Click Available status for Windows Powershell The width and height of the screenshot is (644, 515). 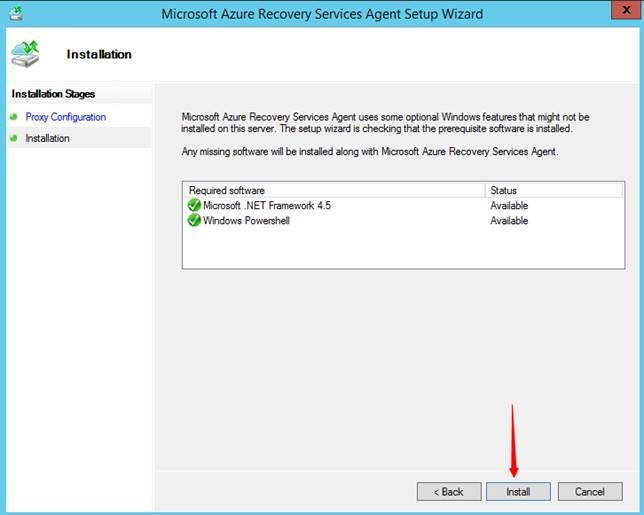(509, 221)
